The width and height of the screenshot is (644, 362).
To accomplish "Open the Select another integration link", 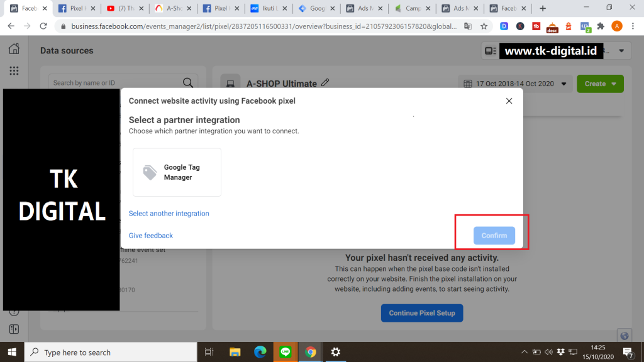I will coord(169,213).
